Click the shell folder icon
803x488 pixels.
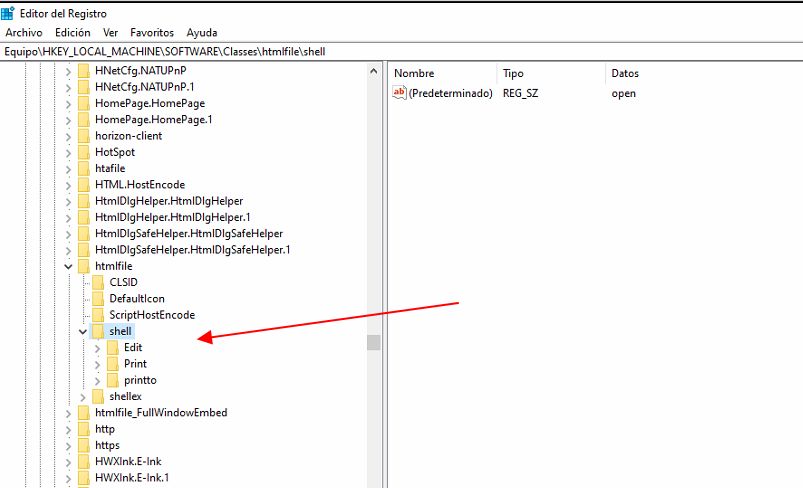tap(98, 331)
